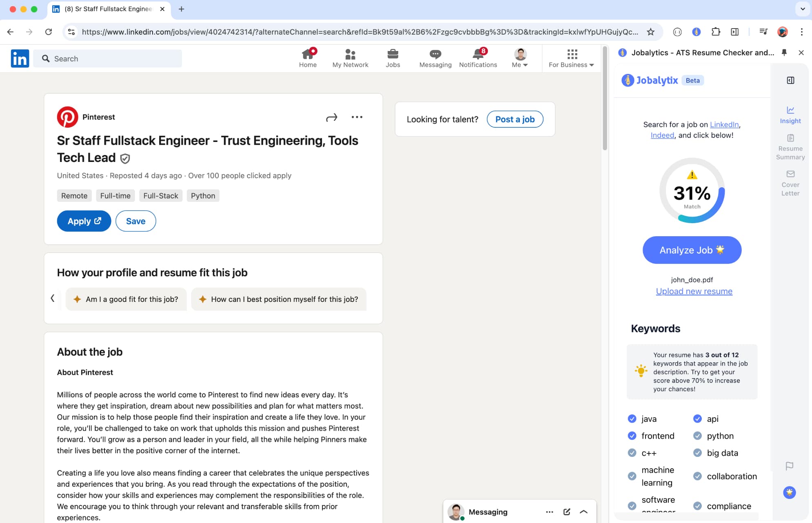Image resolution: width=812 pixels, height=523 pixels.
Task: Open the job more options ellipsis
Action: 357,117
